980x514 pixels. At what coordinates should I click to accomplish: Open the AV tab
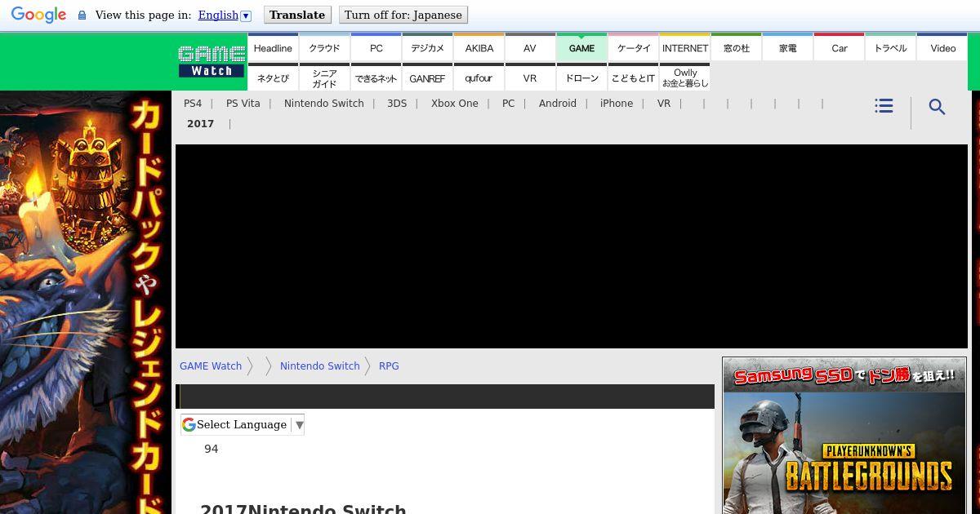point(530,48)
